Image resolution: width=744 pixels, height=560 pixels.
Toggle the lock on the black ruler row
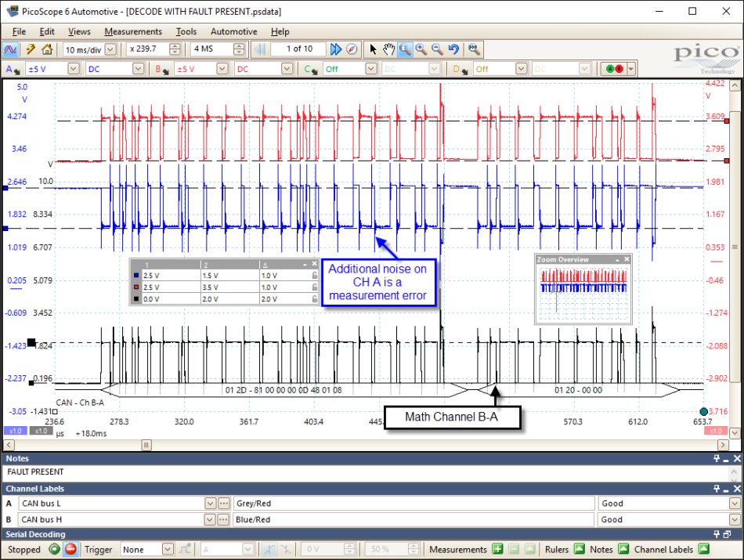tap(314, 299)
